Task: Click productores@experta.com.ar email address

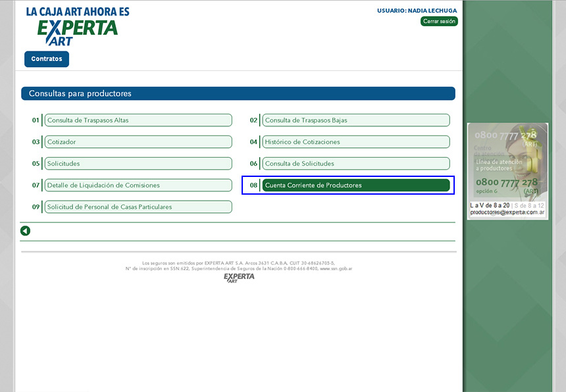Action: click(x=507, y=212)
